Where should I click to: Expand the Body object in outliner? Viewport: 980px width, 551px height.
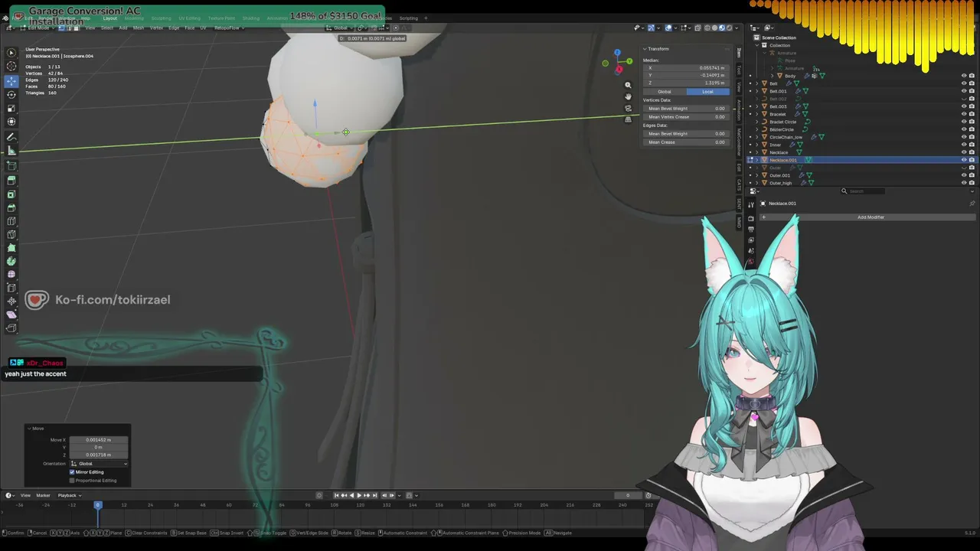coord(773,76)
